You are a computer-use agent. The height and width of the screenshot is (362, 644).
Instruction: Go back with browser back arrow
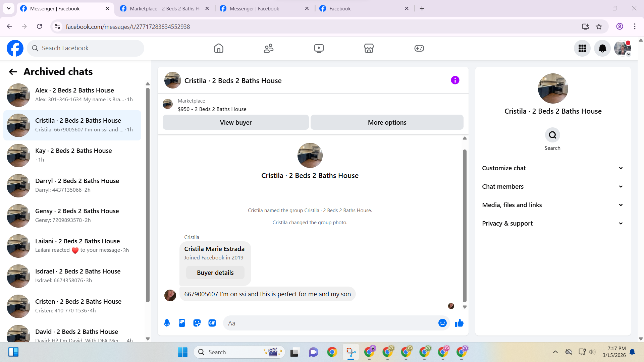tap(9, 26)
